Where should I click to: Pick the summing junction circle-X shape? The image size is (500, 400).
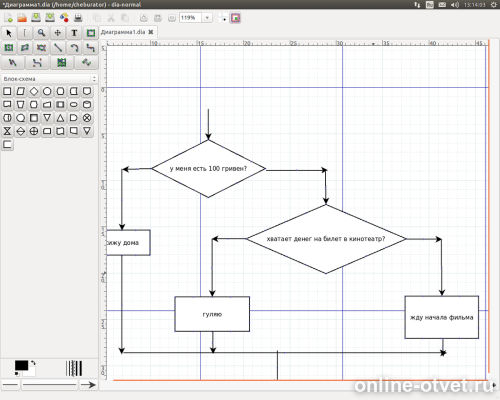pos(87,118)
